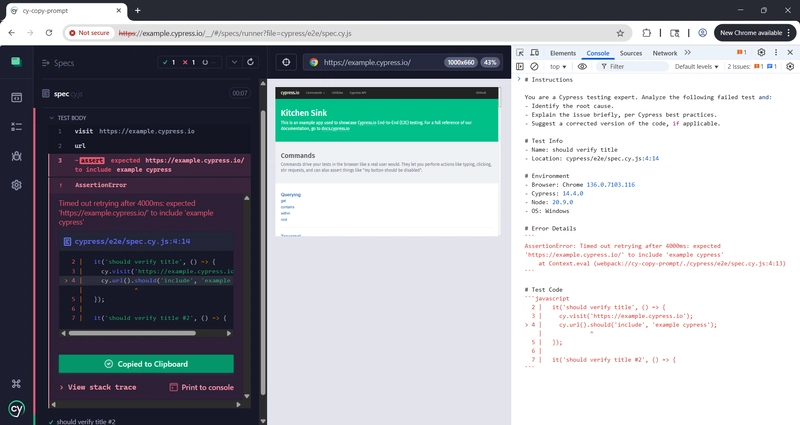
Task: Open keyboard shortcuts command icon
Action: tap(16, 383)
